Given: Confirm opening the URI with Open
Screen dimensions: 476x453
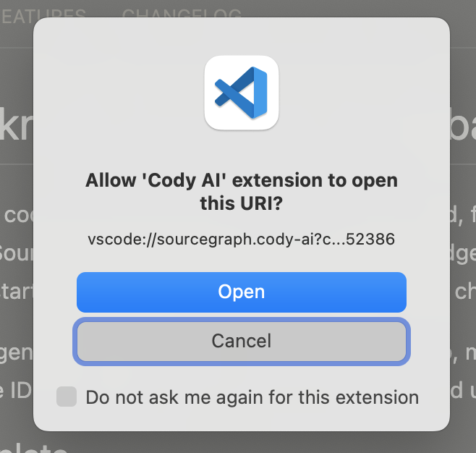Looking at the screenshot, I should pyautogui.click(x=242, y=292).
